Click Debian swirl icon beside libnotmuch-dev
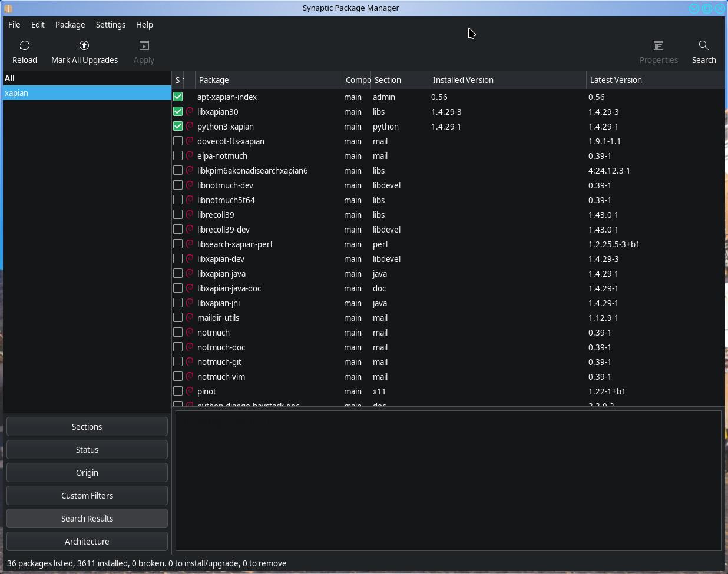This screenshot has width=728, height=574. 190,185
